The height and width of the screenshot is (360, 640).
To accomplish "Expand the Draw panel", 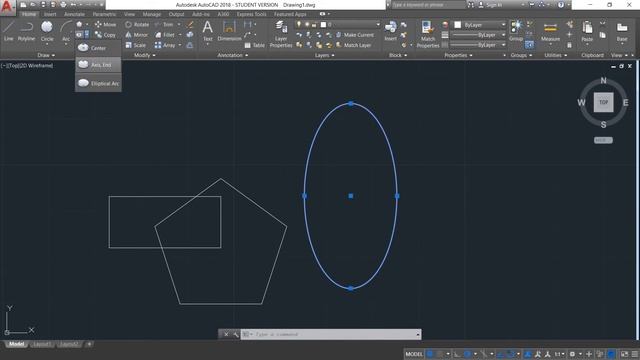I will pyautogui.click(x=46, y=55).
